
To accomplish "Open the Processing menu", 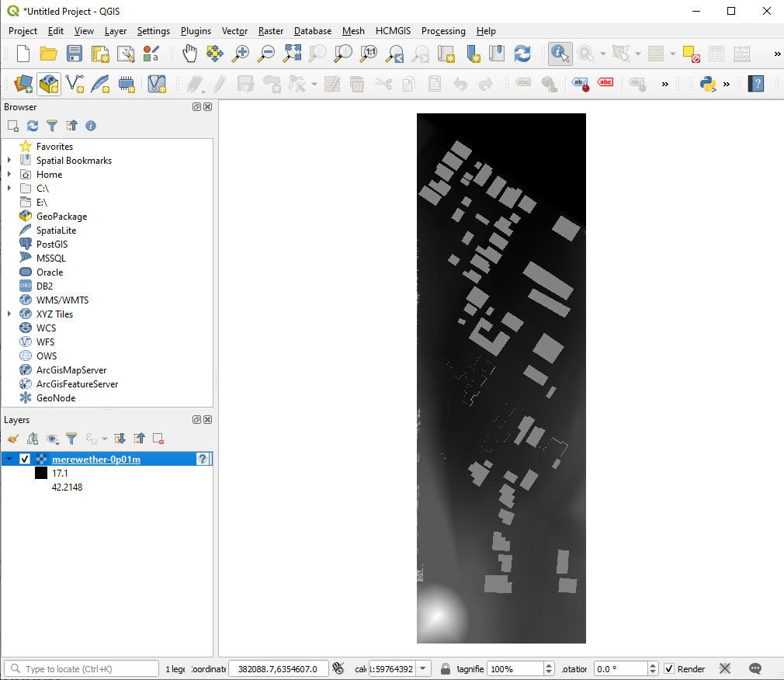I will coord(443,31).
